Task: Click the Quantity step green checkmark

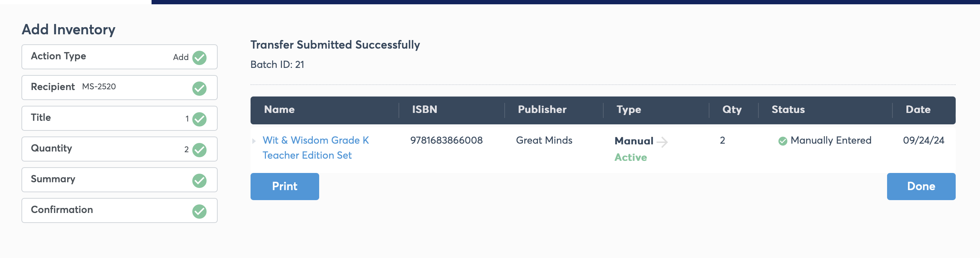Action: pyautogui.click(x=199, y=150)
